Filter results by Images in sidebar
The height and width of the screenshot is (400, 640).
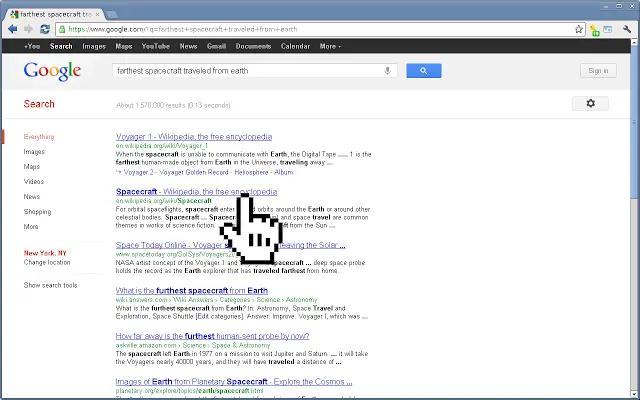[x=34, y=152]
